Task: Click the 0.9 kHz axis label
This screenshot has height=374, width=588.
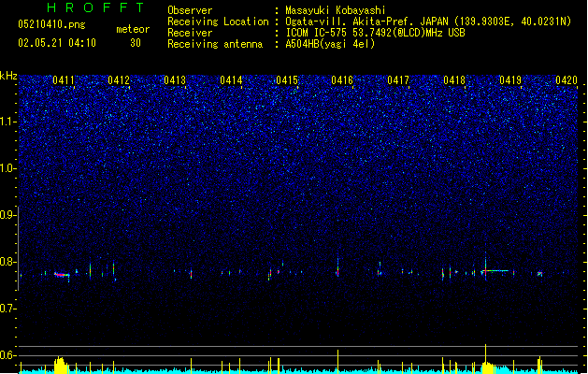Action: [8, 215]
